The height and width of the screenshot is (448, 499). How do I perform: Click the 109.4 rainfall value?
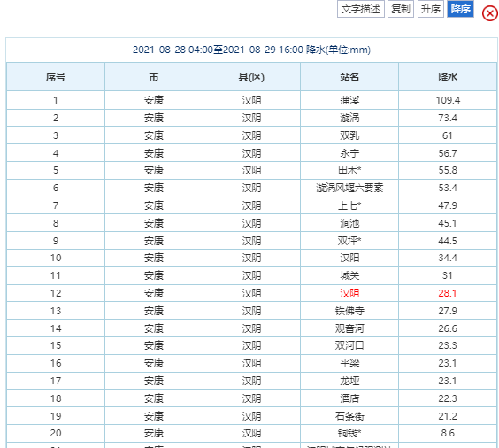coord(448,100)
